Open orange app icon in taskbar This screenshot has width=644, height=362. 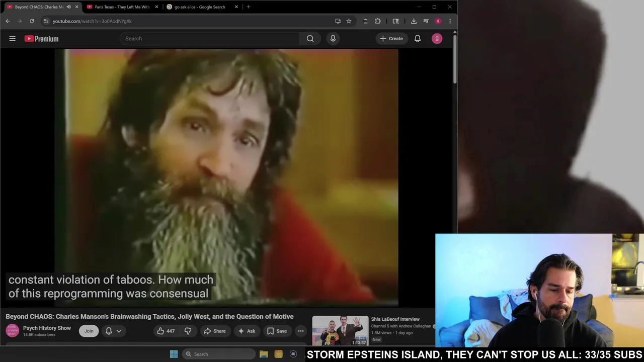click(x=278, y=354)
